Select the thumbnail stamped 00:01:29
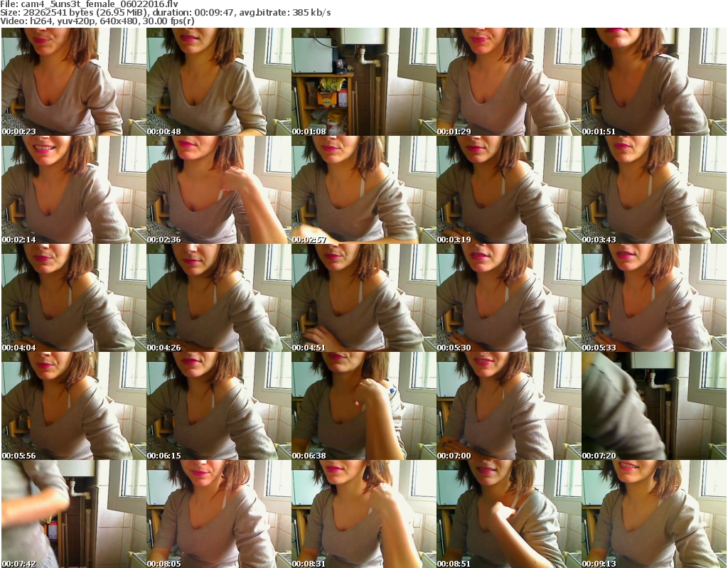This screenshot has height=568, width=728. click(509, 82)
